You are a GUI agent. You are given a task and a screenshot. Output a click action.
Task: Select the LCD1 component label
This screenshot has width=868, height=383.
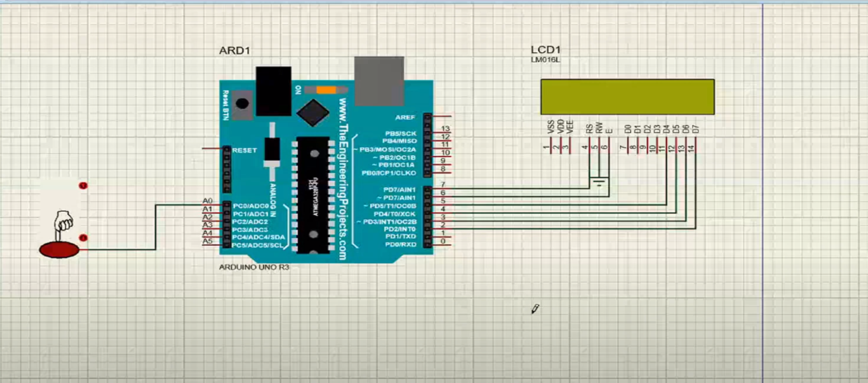pos(546,50)
